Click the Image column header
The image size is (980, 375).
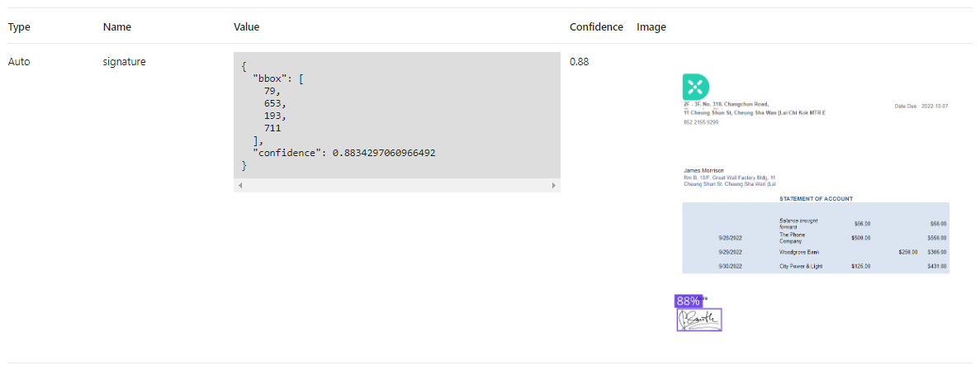[651, 27]
